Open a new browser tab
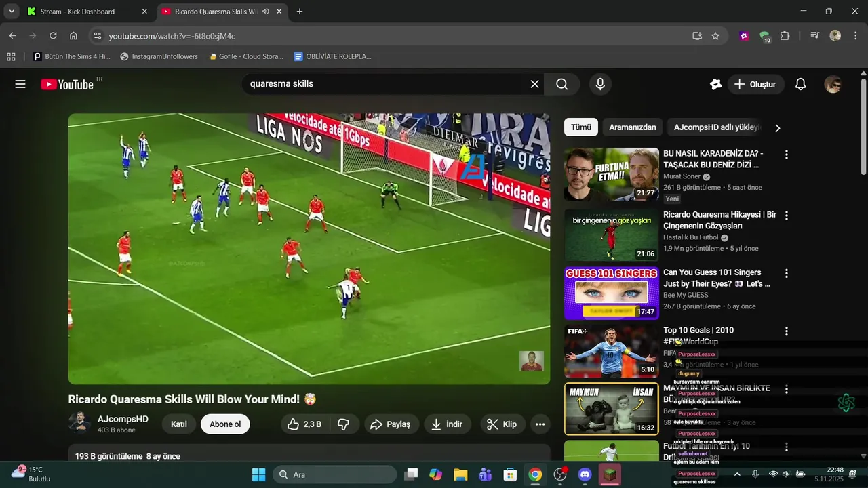868x488 pixels. click(x=300, y=12)
